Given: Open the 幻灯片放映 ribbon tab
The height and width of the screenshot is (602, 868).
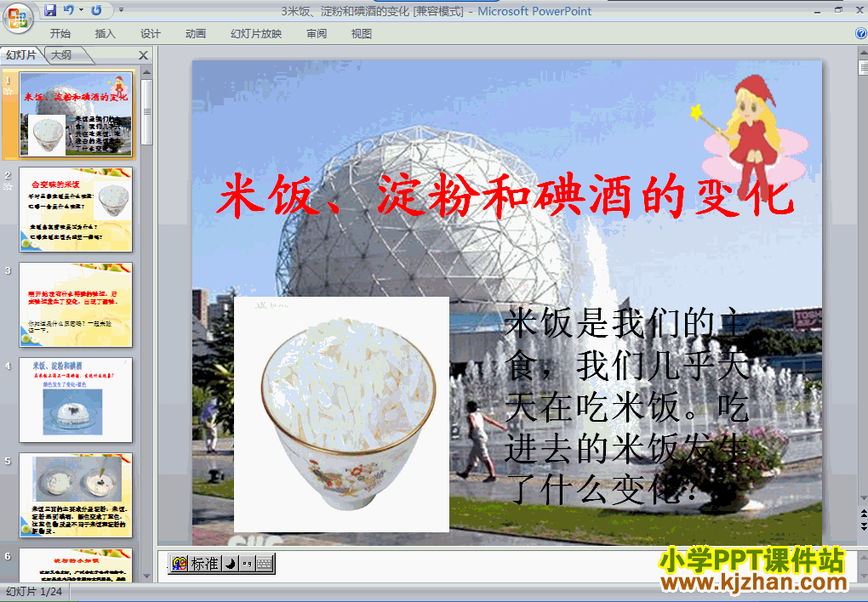Looking at the screenshot, I should pyautogui.click(x=256, y=34).
